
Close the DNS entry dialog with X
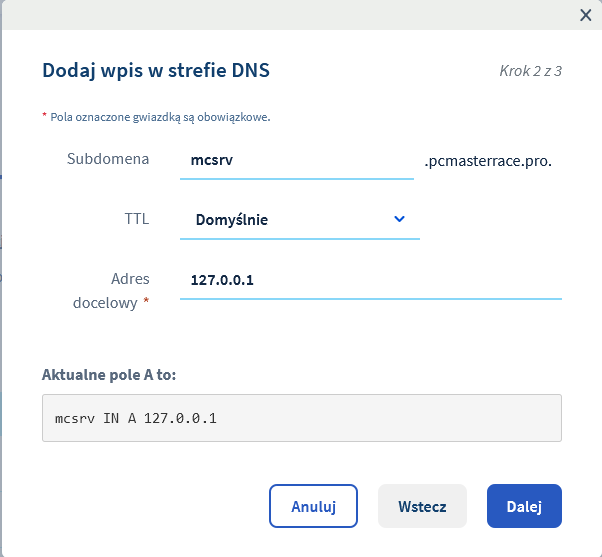click(x=586, y=14)
